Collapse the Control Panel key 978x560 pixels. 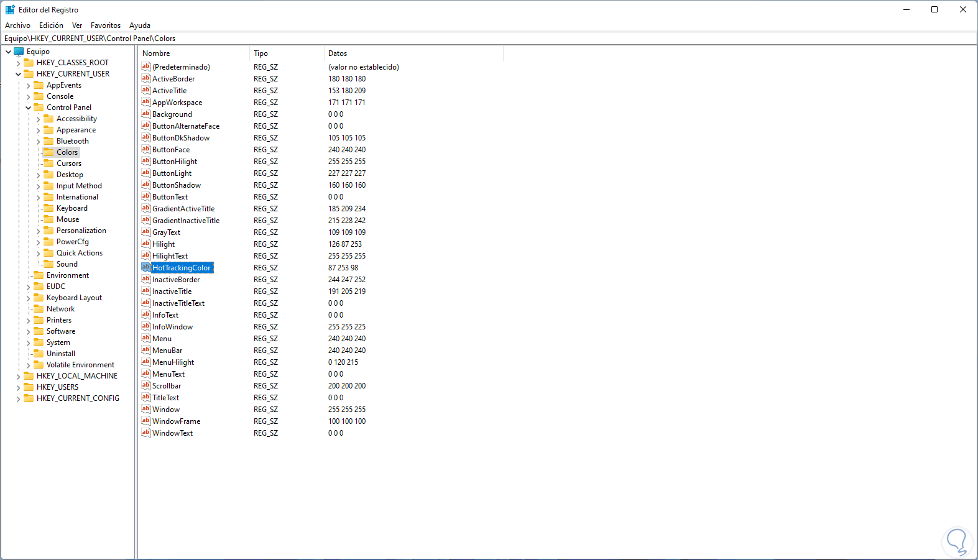point(28,108)
